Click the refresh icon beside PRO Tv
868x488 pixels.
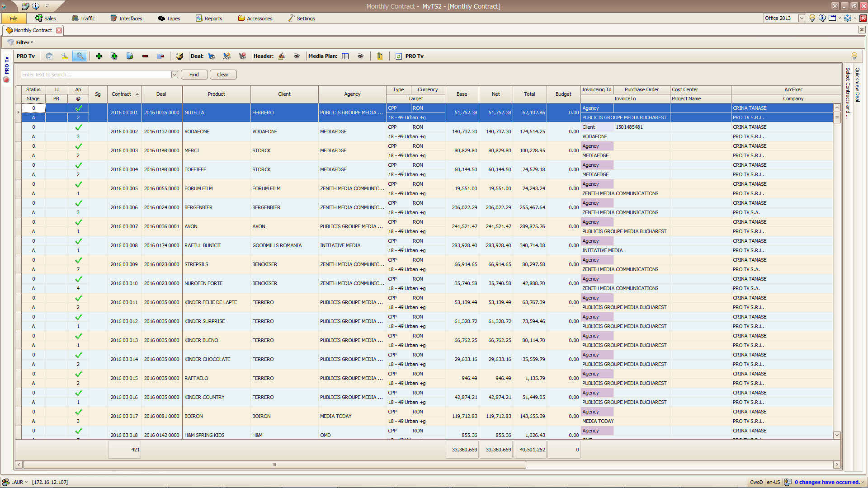398,56
